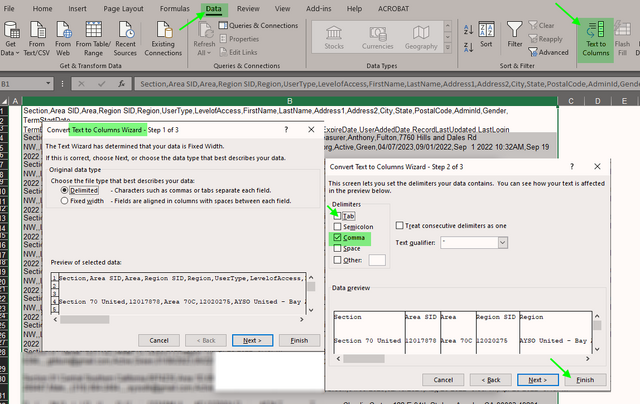Click the Other delimiter text field
Screen dimensions: 640x404
tap(377, 260)
